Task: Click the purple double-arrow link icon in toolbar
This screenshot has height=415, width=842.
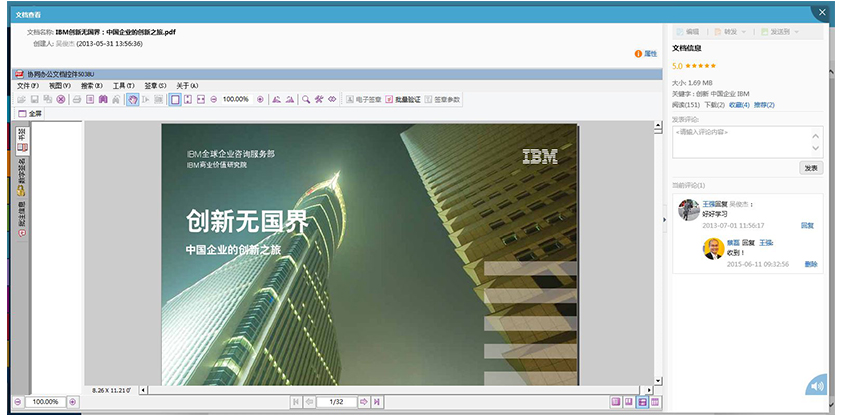Action: (332, 99)
